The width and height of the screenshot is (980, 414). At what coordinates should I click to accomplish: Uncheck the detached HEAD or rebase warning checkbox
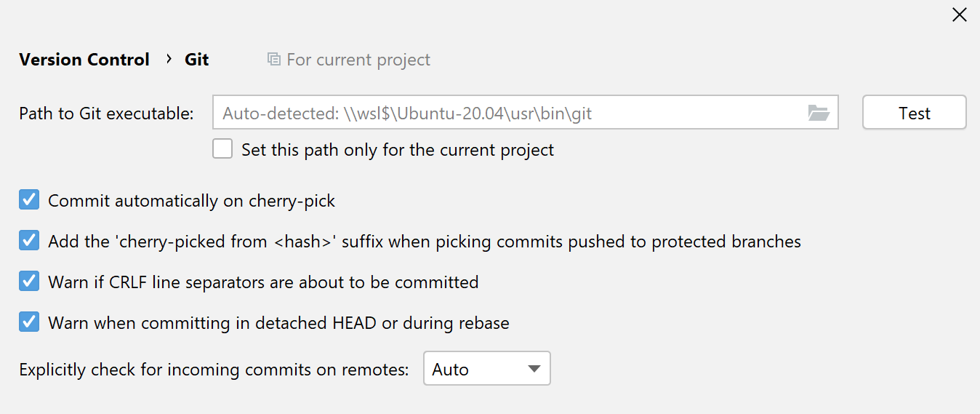pos(29,322)
